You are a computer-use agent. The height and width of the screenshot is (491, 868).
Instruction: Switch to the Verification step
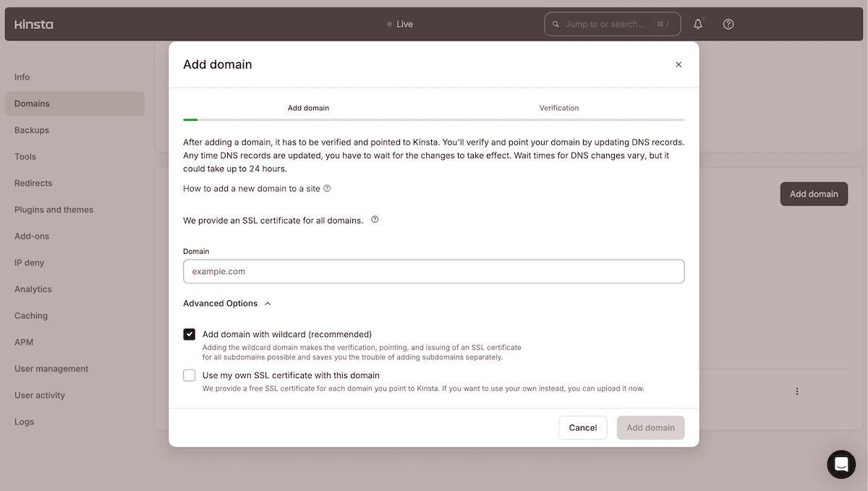click(x=558, y=108)
